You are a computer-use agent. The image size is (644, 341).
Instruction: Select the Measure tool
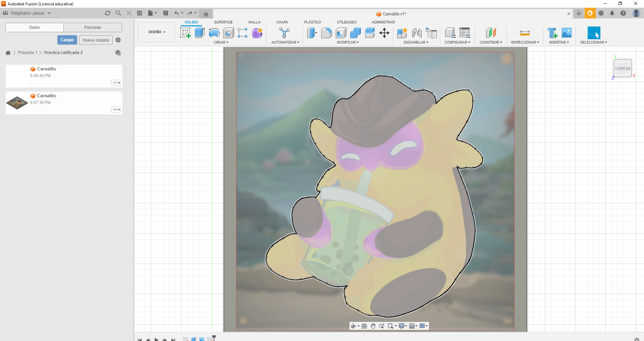[x=525, y=33]
